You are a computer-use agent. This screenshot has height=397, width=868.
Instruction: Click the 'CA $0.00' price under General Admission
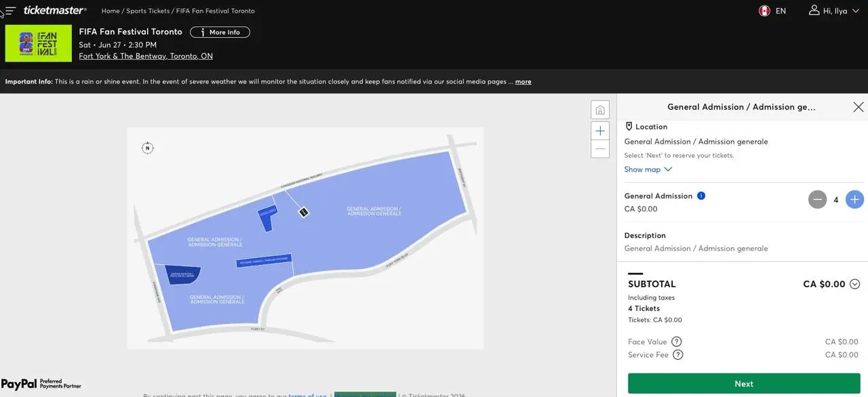pos(641,209)
